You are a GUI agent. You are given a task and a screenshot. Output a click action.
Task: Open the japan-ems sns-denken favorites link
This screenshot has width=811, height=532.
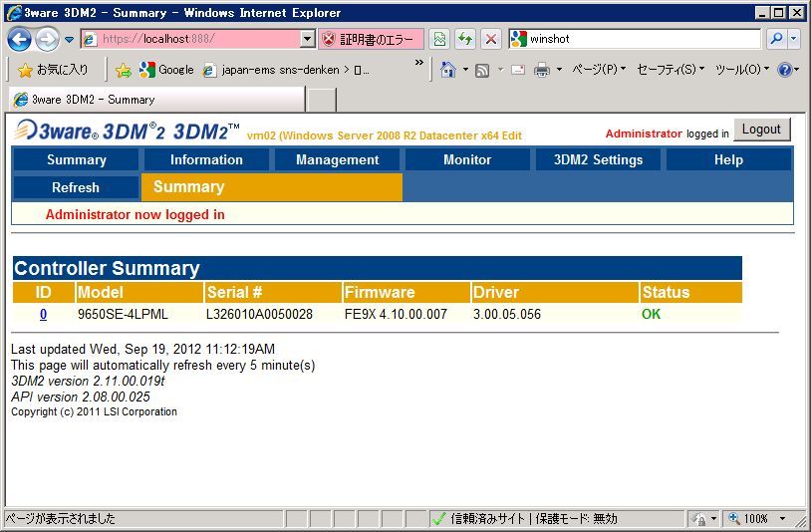coord(286,70)
